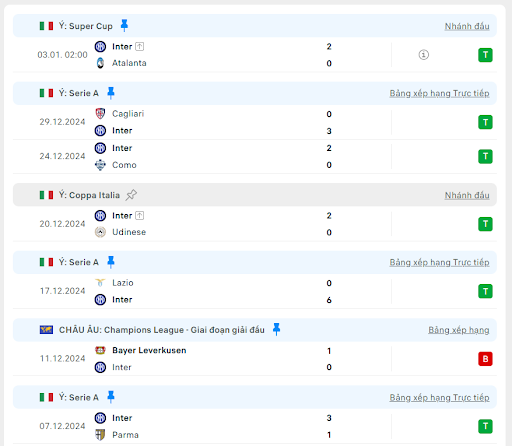Open Super Cup Nhánh đấu link

[x=467, y=26]
